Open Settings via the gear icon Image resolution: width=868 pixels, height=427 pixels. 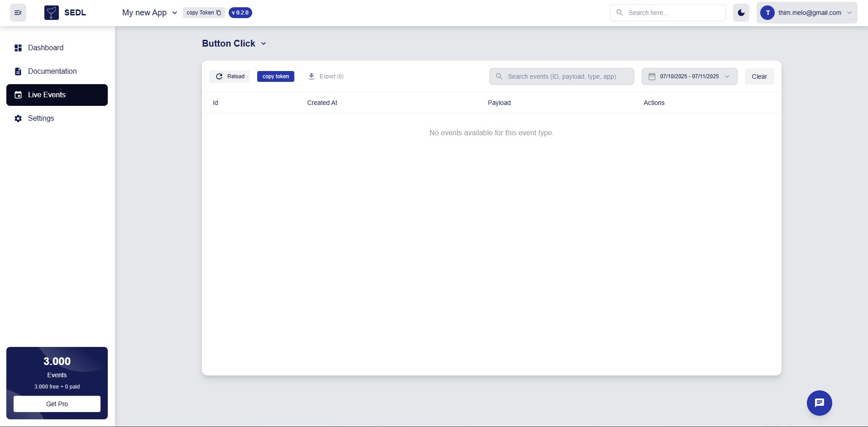click(x=18, y=118)
